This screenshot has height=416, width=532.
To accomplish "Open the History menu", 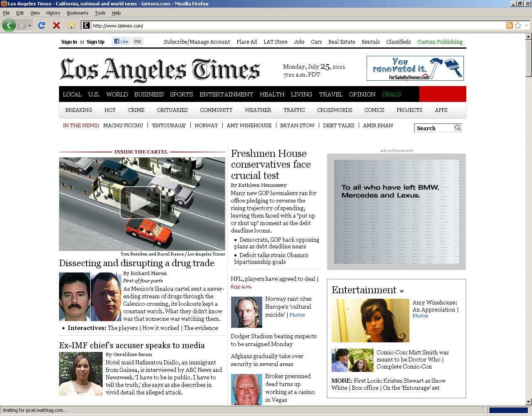I will point(53,13).
